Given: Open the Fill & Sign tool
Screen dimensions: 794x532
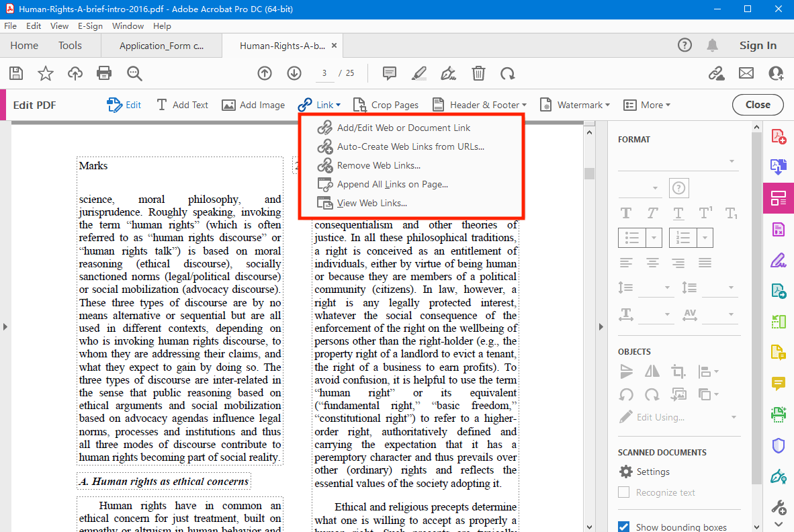Looking at the screenshot, I should pos(779,260).
